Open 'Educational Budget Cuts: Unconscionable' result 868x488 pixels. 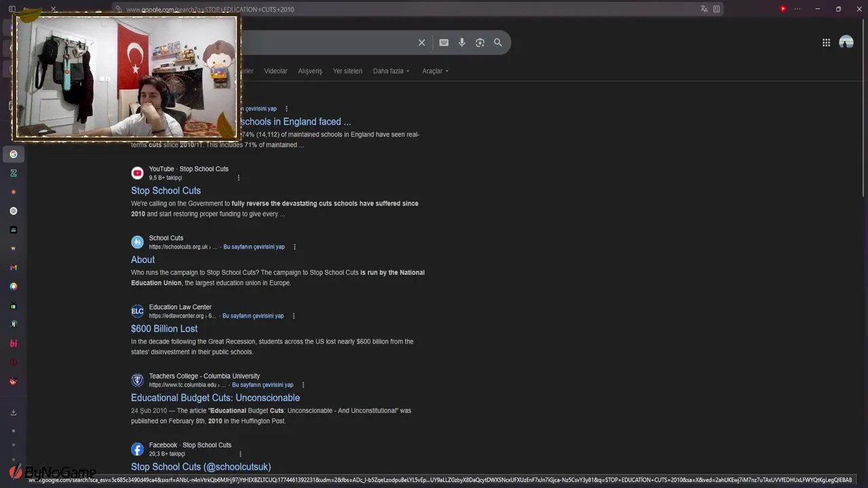[215, 398]
